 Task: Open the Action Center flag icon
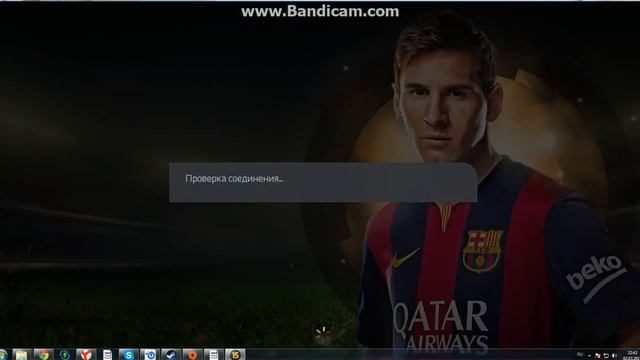(598, 356)
